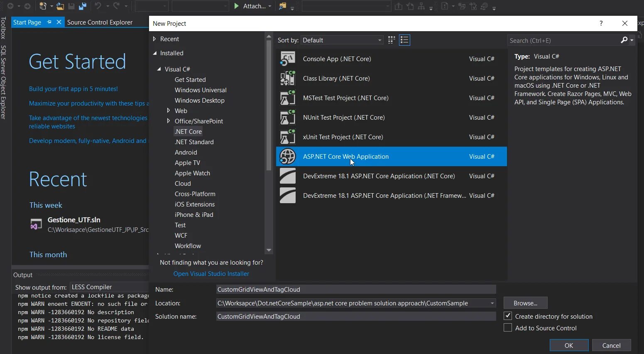Click the help question mark icon
This screenshot has width=644, height=354.
pyautogui.click(x=601, y=23)
